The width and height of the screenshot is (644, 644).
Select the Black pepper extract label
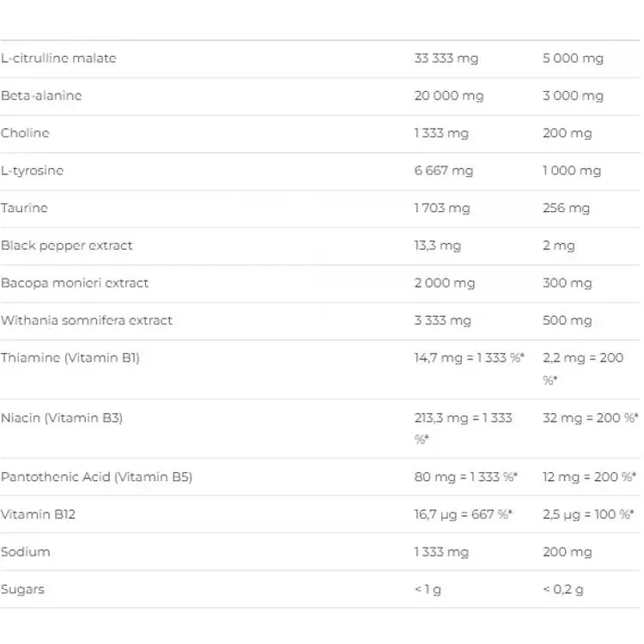pos(66,246)
